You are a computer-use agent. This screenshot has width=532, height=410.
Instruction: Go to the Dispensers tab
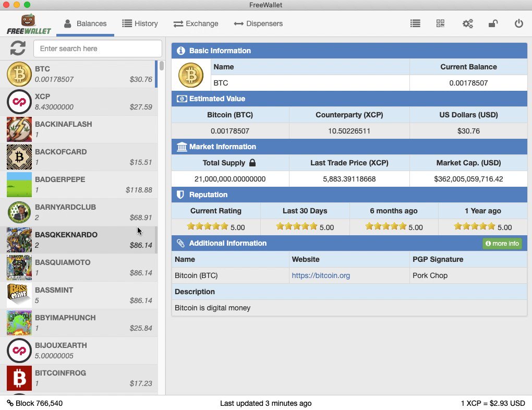(258, 24)
